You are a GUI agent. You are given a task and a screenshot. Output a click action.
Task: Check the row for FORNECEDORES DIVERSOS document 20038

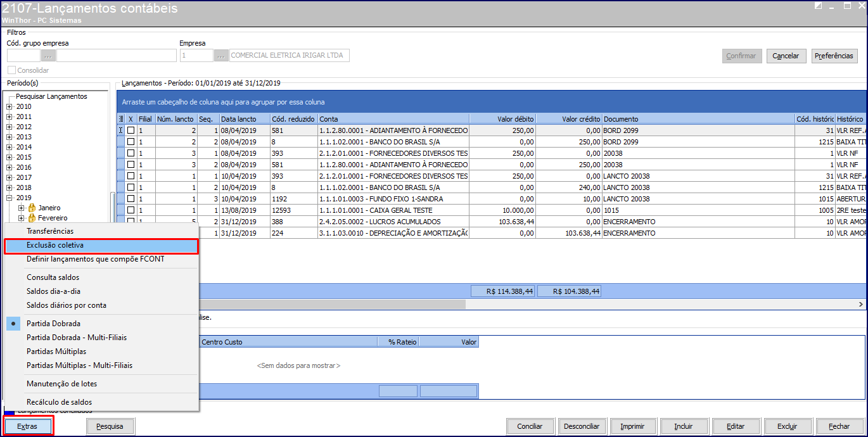coord(131,153)
